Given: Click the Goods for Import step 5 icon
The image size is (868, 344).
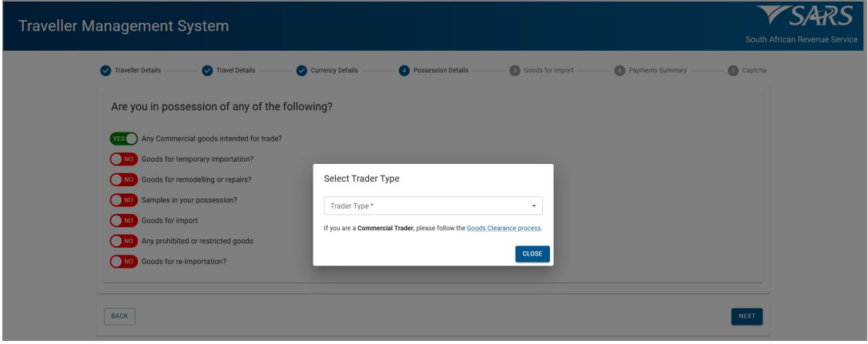Looking at the screenshot, I should tap(514, 71).
